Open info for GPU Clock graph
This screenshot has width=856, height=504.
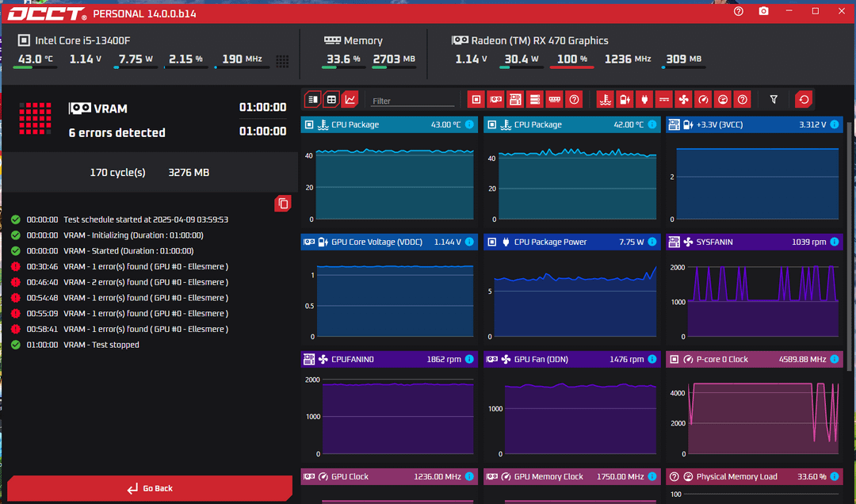pos(469,477)
